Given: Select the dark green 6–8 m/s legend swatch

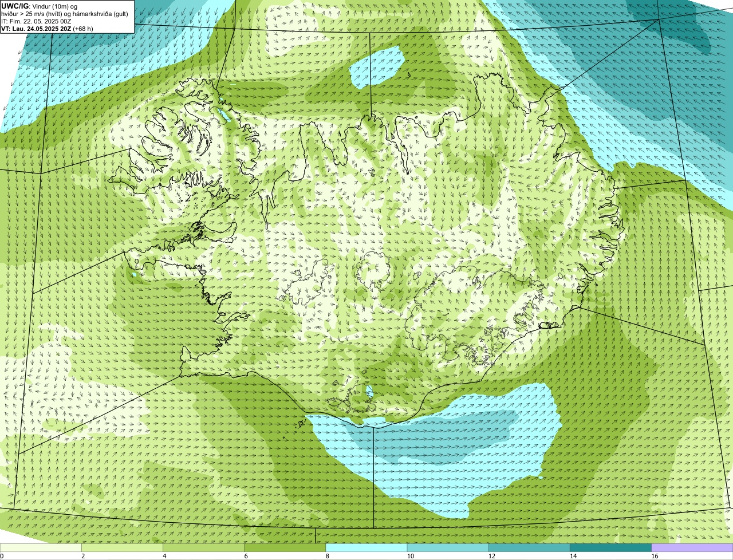Looking at the screenshot, I should 285,548.
